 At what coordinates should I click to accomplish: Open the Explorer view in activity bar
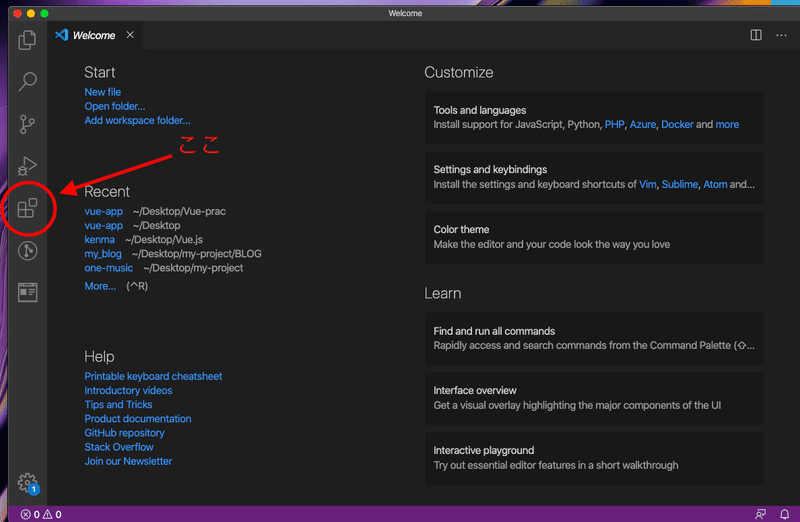(27, 40)
